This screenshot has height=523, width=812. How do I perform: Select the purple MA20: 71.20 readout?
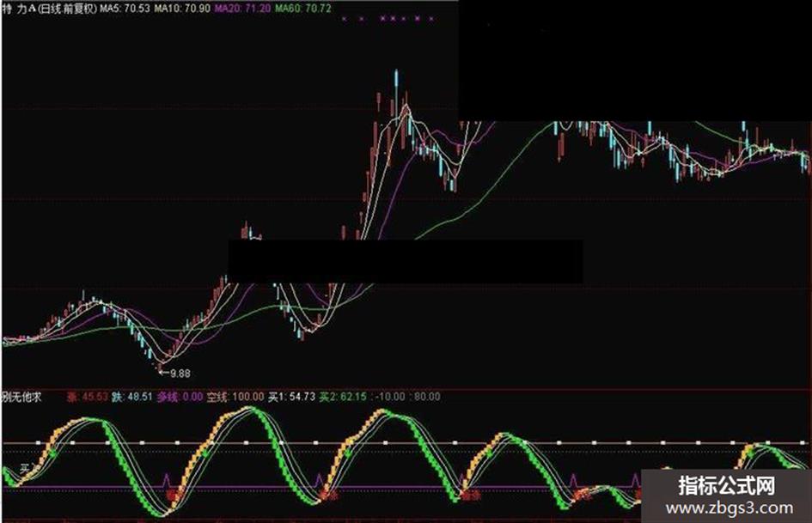241,9
